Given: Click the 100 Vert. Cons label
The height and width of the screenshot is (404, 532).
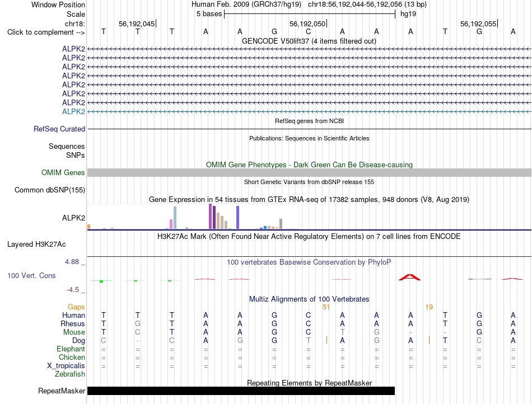Looking at the screenshot, I should [x=31, y=275].
